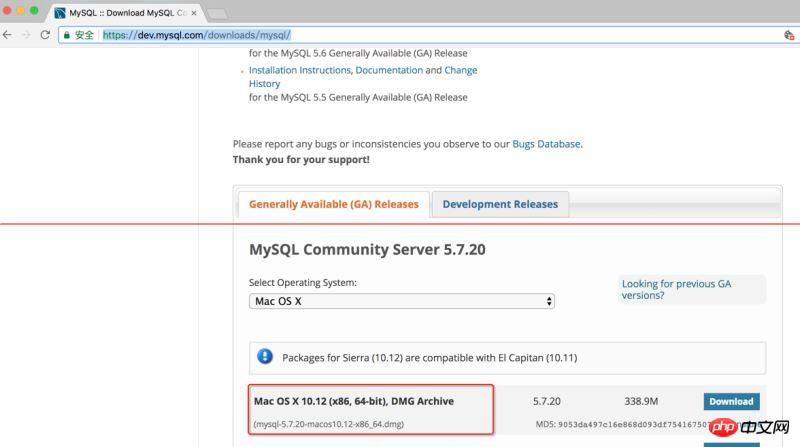This screenshot has height=447, width=800.
Task: Open Looking for previous GA versions link
Action: click(x=676, y=289)
